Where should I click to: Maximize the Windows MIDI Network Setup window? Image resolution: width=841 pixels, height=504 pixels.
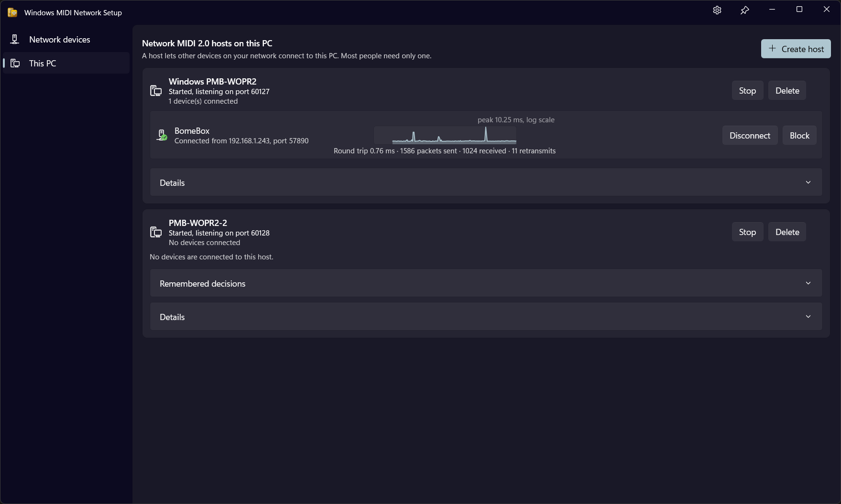pyautogui.click(x=799, y=10)
